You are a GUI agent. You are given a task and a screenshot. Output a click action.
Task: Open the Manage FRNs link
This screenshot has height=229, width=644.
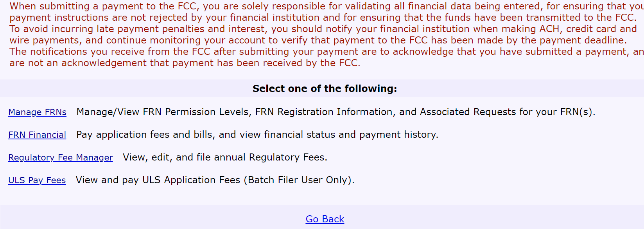pyautogui.click(x=37, y=112)
